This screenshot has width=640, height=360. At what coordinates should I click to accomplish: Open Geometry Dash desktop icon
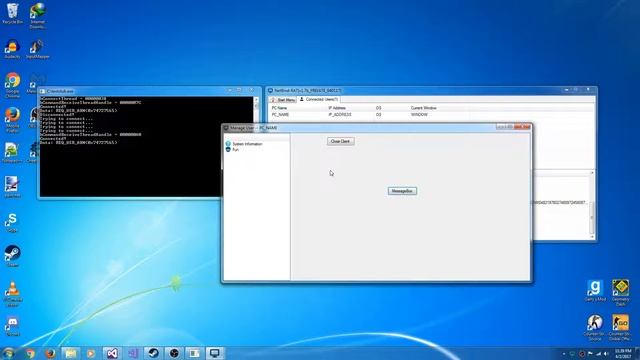[x=620, y=293]
